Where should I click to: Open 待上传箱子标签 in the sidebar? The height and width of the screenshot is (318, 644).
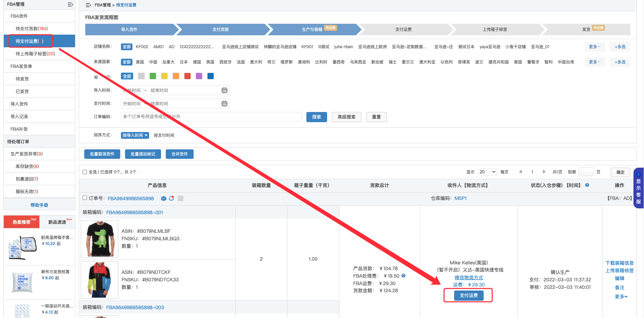[35, 54]
